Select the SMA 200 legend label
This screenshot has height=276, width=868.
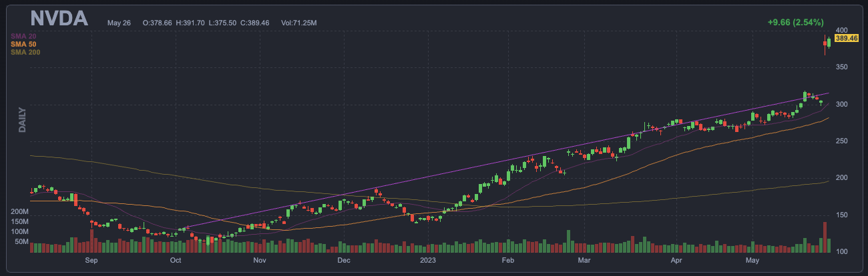click(25, 51)
